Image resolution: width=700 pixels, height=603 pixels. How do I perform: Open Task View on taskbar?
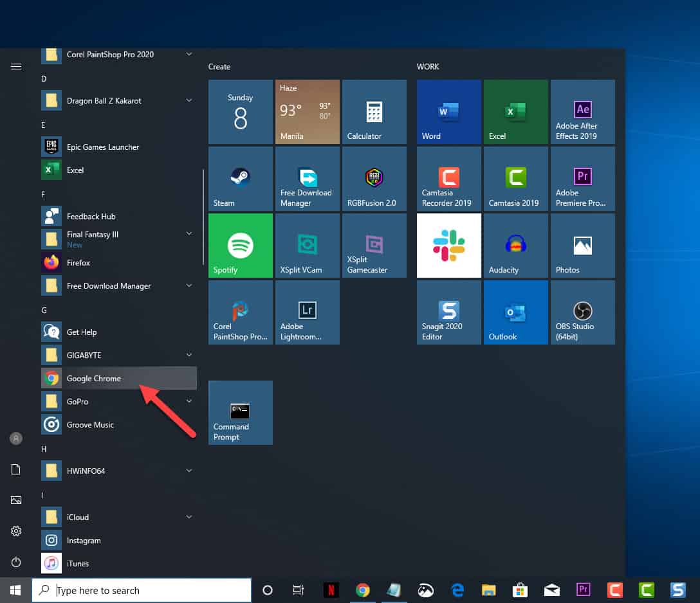(298, 590)
